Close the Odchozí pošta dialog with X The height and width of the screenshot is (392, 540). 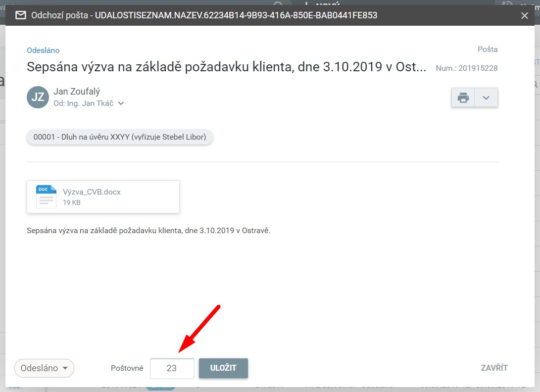(x=525, y=15)
